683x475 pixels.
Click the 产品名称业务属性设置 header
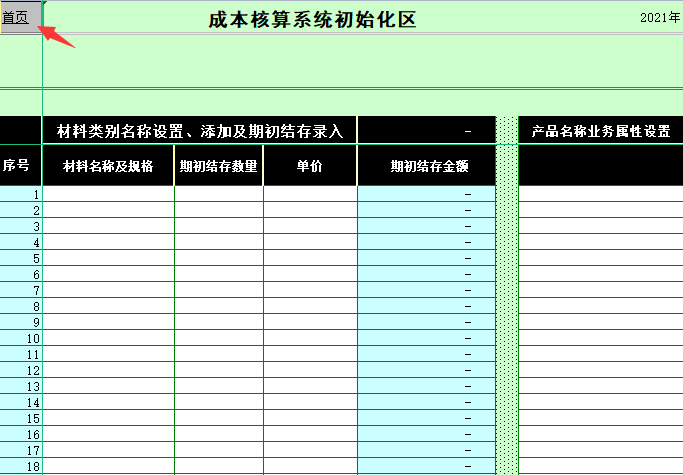coord(601,131)
